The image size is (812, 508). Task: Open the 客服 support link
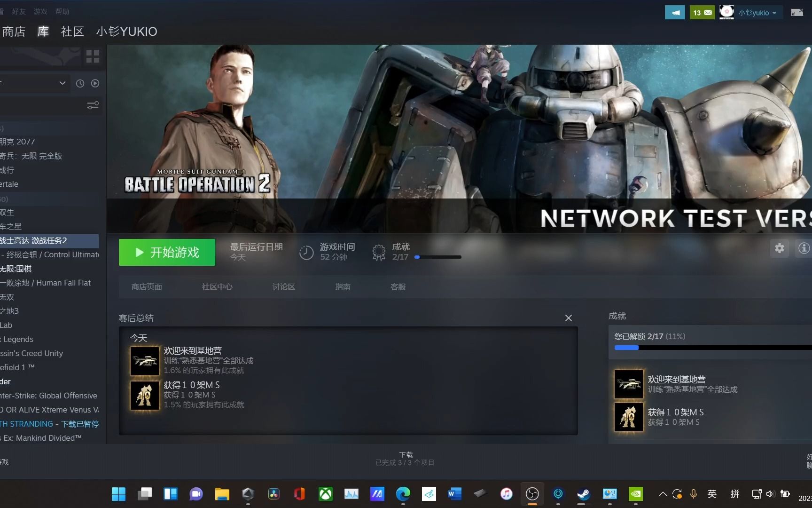[398, 287]
